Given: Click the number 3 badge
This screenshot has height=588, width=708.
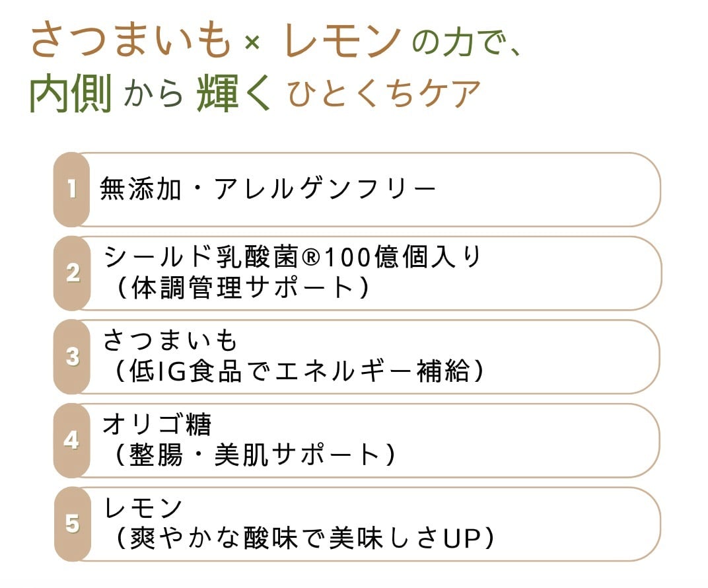Looking at the screenshot, I should coord(72,357).
